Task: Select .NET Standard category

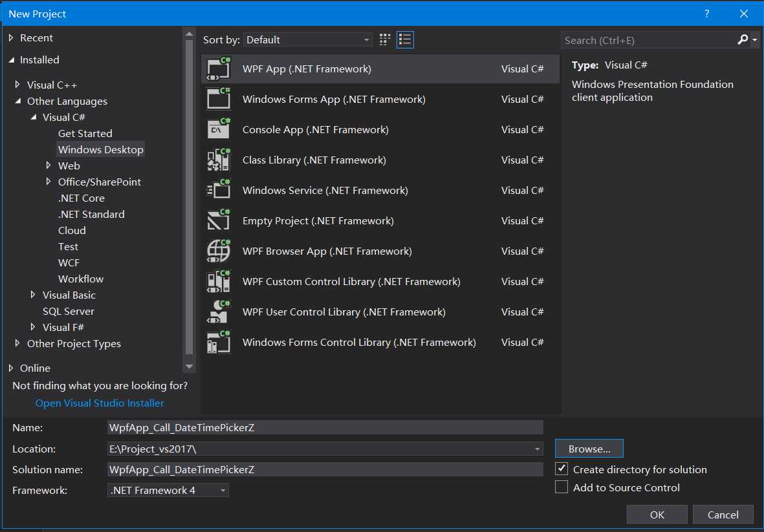Action: 91,214
